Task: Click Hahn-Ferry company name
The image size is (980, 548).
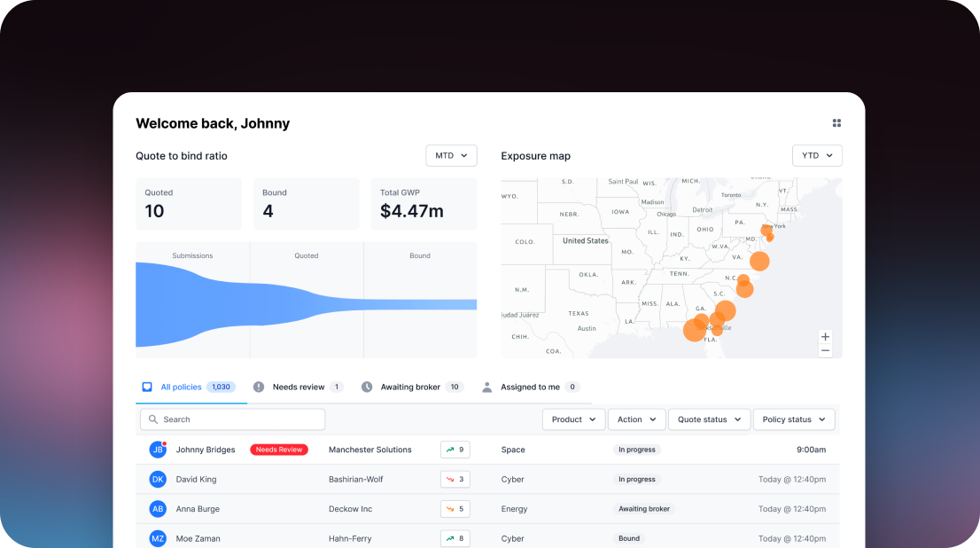Action: (x=350, y=538)
